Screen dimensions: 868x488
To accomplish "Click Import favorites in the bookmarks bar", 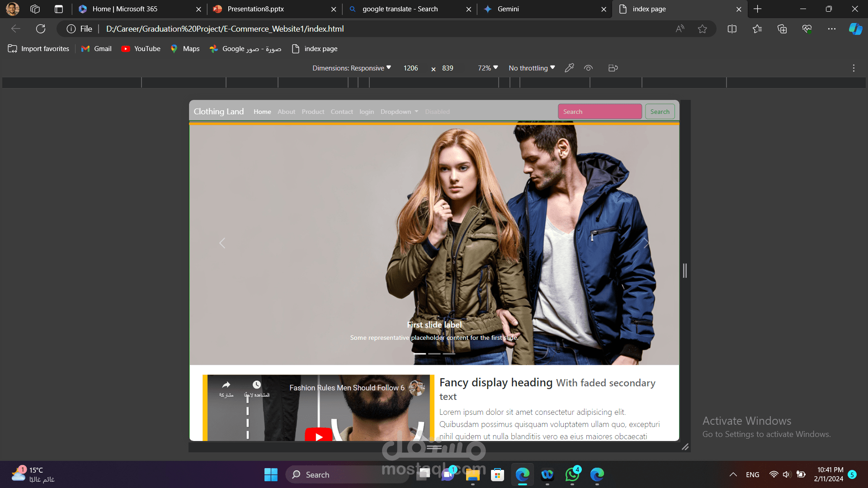I will click(x=38, y=49).
